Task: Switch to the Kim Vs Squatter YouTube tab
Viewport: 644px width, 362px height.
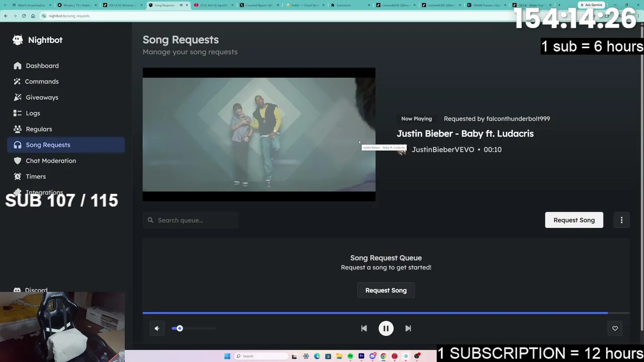Action: [214, 5]
